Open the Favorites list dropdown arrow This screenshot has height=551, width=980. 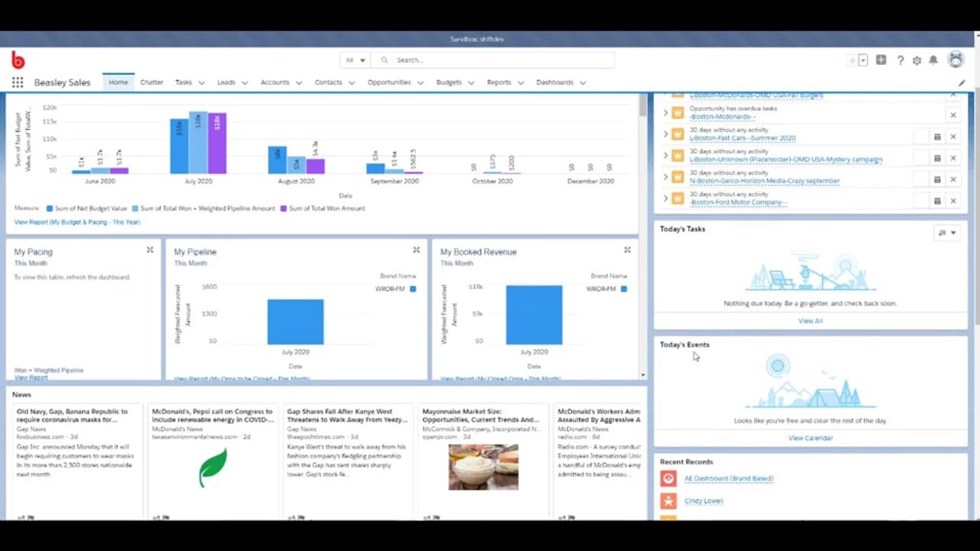point(863,60)
